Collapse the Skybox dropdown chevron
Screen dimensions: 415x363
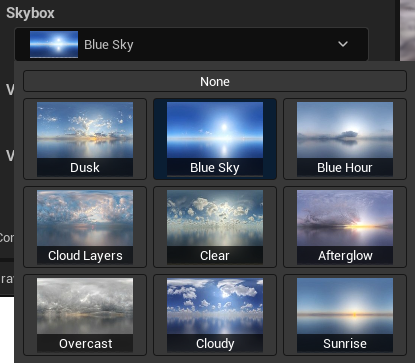(343, 44)
